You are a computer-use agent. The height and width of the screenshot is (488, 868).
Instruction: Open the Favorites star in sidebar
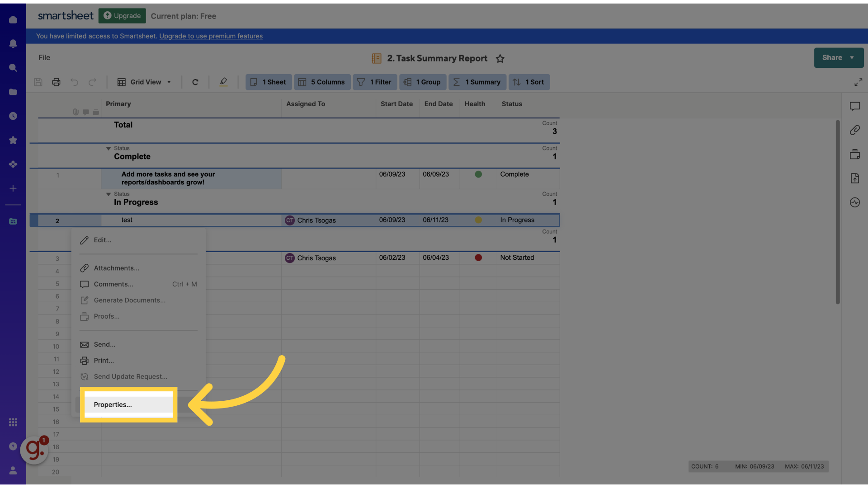pos(13,140)
